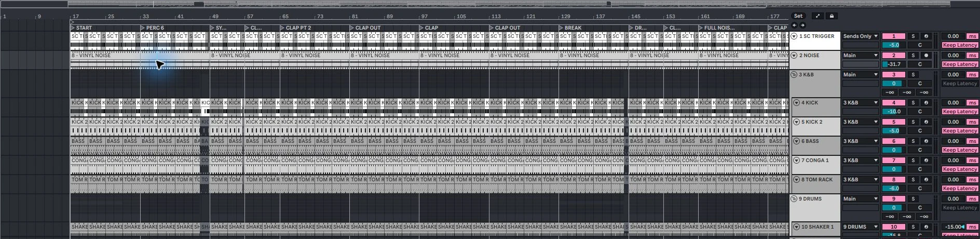
Task: Click the pan C control on 5 KICK 2
Action: (x=920, y=131)
